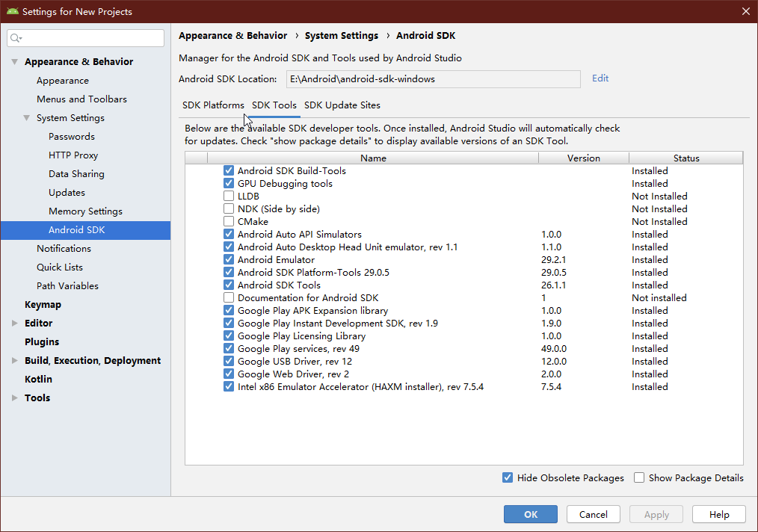758x532 pixels.
Task: Switch to SDK Platforms tab
Action: [213, 105]
